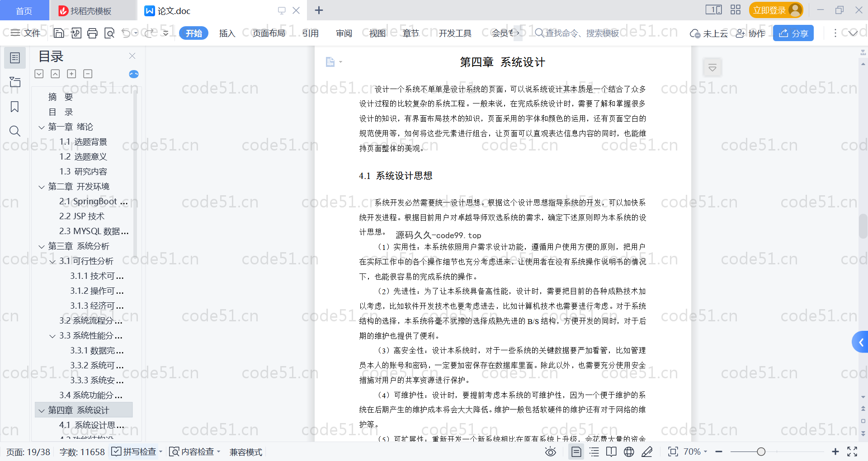
Task: Collapse 第二章 开发环境 tree node
Action: click(41, 187)
